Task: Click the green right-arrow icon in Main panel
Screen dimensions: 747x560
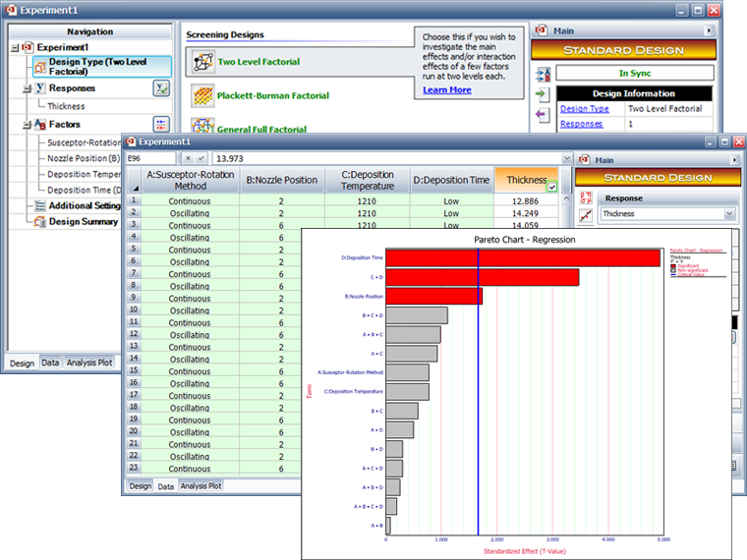Action: (x=542, y=94)
